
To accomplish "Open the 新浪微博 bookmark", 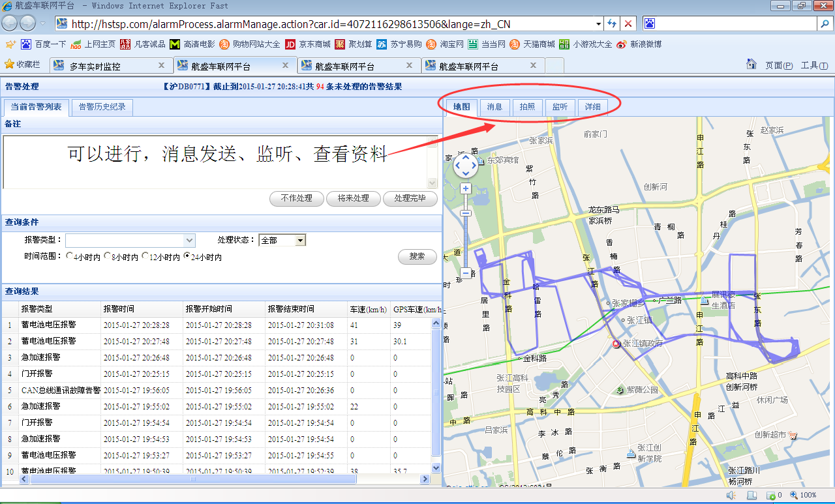I will (x=639, y=44).
